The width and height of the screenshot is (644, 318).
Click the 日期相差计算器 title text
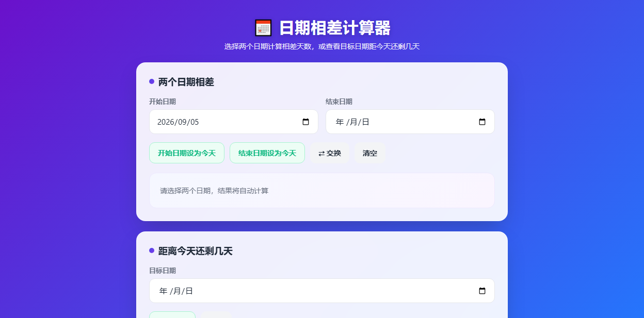pyautogui.click(x=335, y=28)
